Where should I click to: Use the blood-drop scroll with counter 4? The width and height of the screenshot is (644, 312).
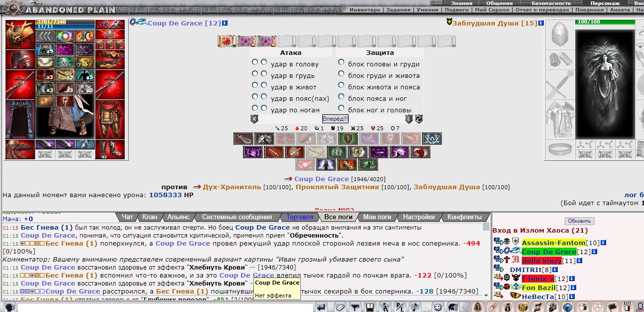(266, 41)
